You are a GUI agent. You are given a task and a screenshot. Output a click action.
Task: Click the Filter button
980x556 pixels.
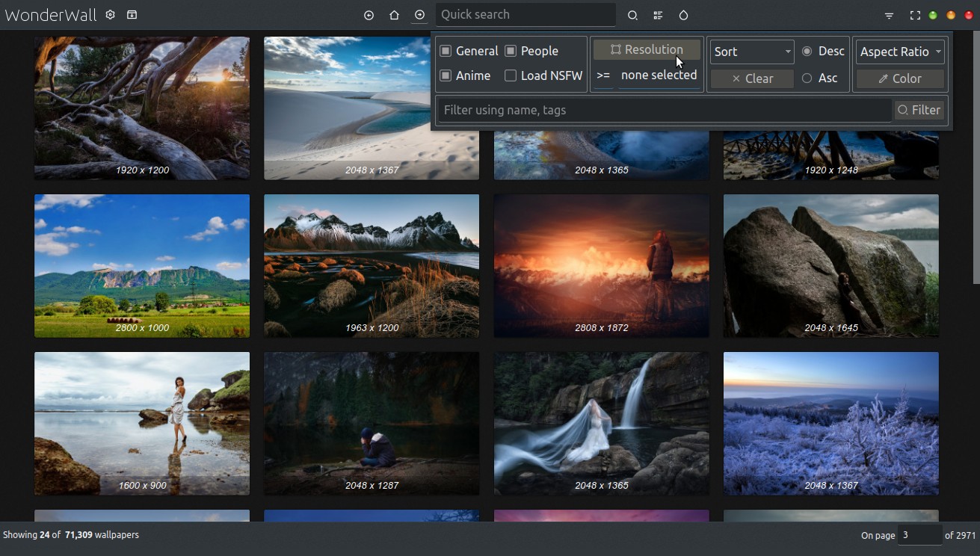[919, 110]
